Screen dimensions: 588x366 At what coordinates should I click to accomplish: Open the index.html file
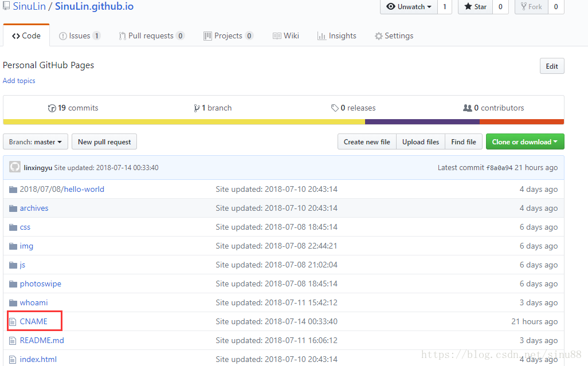[38, 360]
